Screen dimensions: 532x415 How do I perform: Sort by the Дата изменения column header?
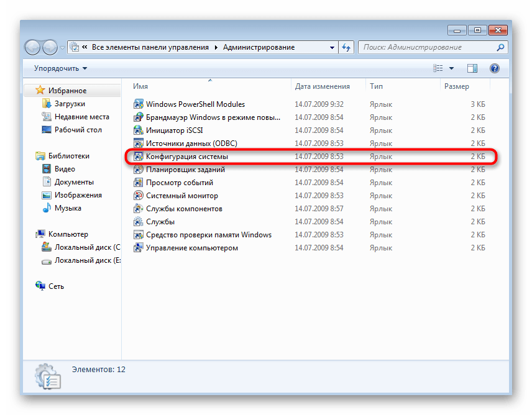point(322,86)
